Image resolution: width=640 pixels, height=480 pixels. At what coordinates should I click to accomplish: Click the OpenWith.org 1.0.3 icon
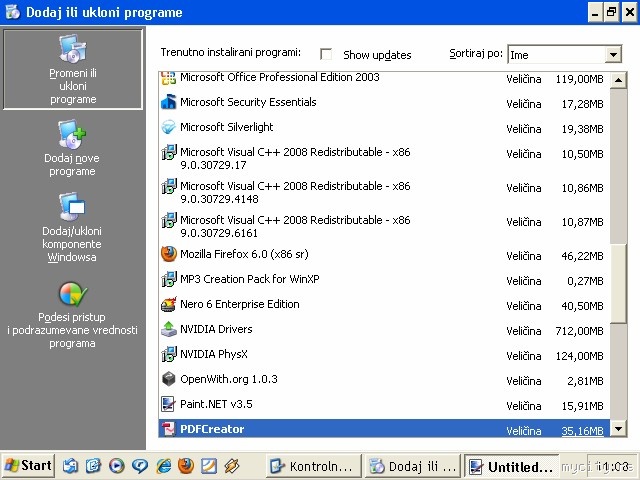169,379
